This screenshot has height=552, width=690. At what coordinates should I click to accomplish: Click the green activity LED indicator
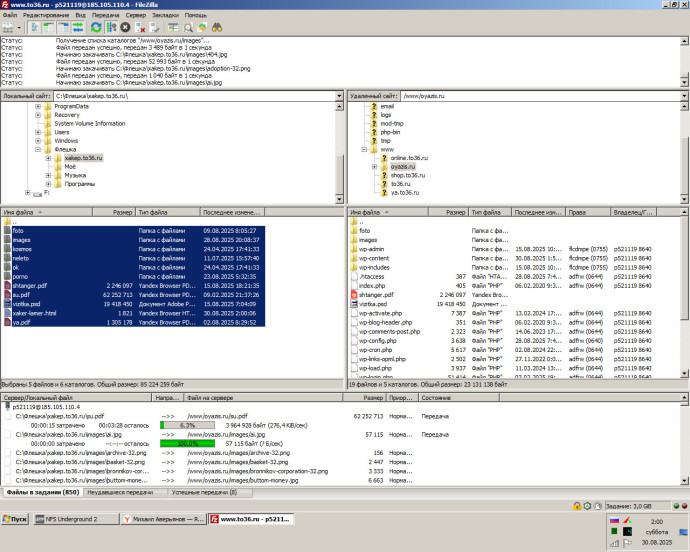676,506
